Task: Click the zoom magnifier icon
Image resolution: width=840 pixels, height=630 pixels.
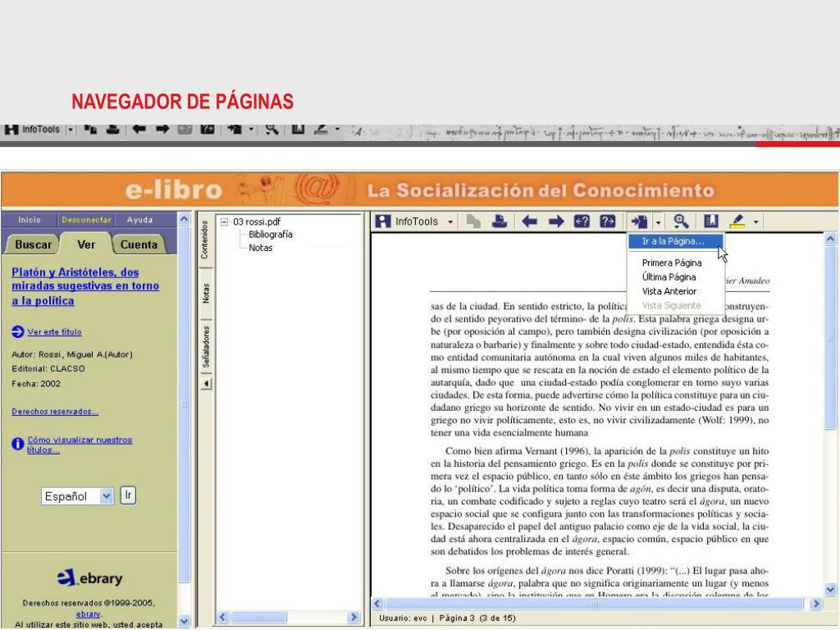Action: click(680, 221)
